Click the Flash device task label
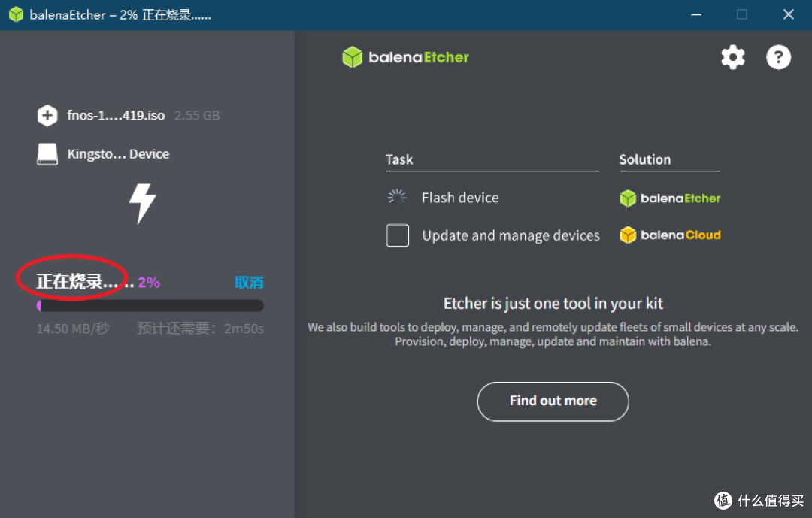Screen dimensions: 812x518 [460, 198]
